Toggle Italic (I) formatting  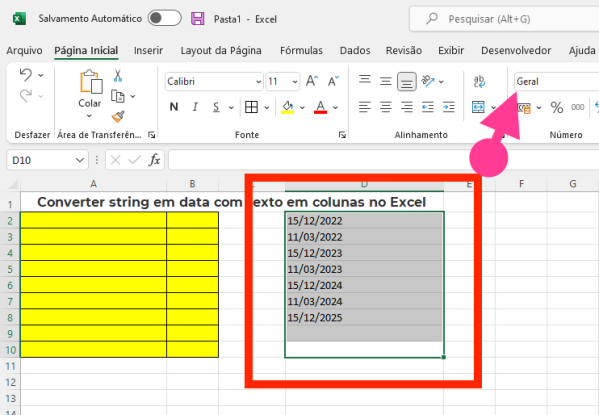click(x=195, y=107)
